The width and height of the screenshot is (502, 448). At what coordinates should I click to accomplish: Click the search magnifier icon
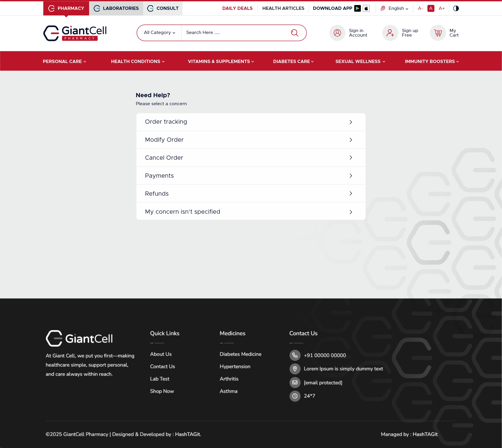294,33
